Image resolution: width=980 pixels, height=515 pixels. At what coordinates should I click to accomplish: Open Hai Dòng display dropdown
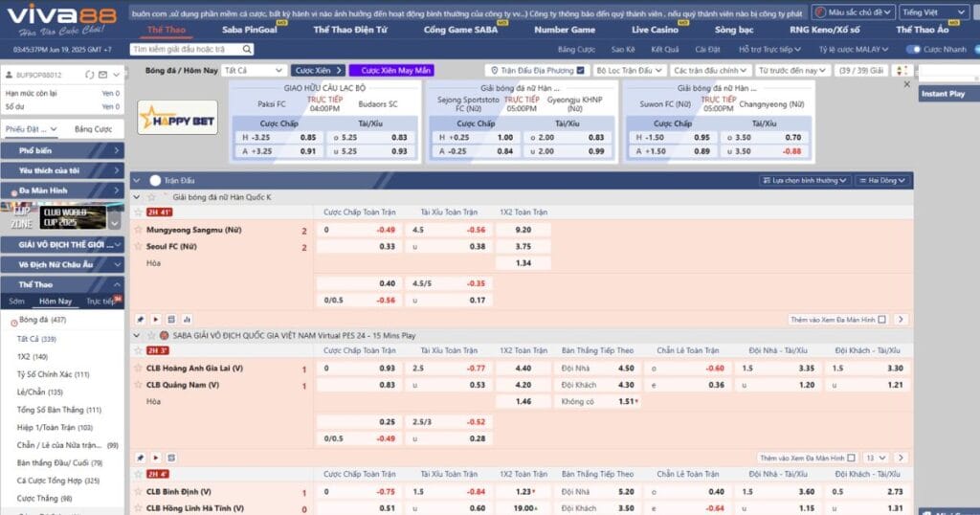(881, 181)
